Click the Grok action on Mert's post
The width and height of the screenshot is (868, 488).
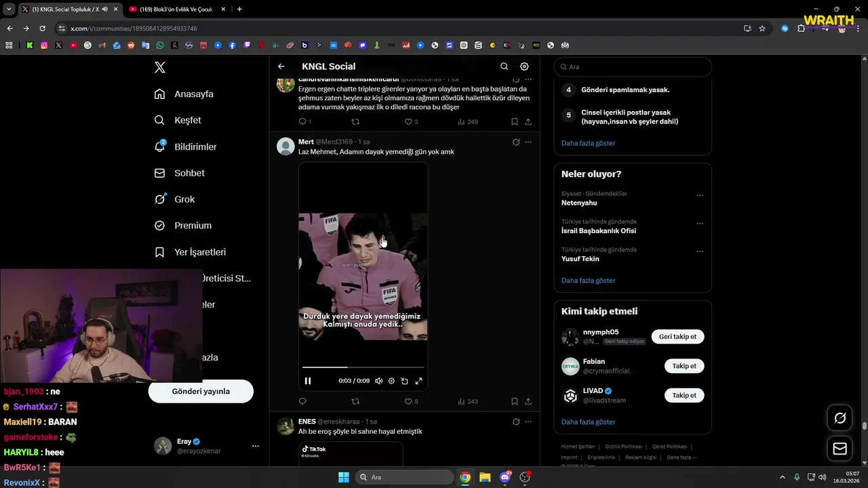[516, 142]
